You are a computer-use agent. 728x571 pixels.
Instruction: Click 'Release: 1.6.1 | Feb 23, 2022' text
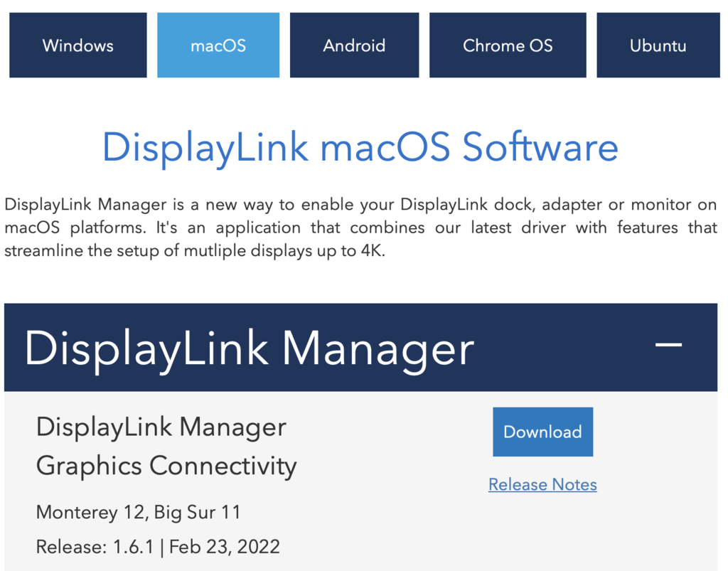(x=158, y=546)
